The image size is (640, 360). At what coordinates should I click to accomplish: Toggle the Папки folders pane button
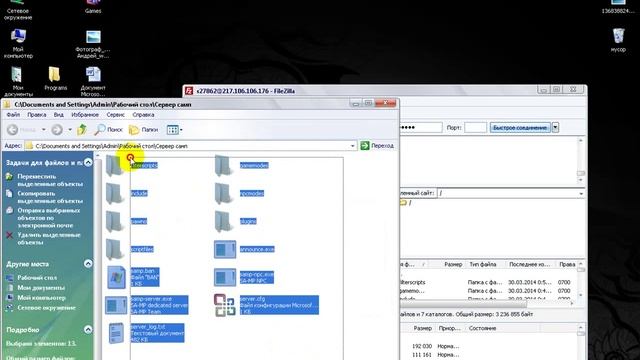click(143, 130)
